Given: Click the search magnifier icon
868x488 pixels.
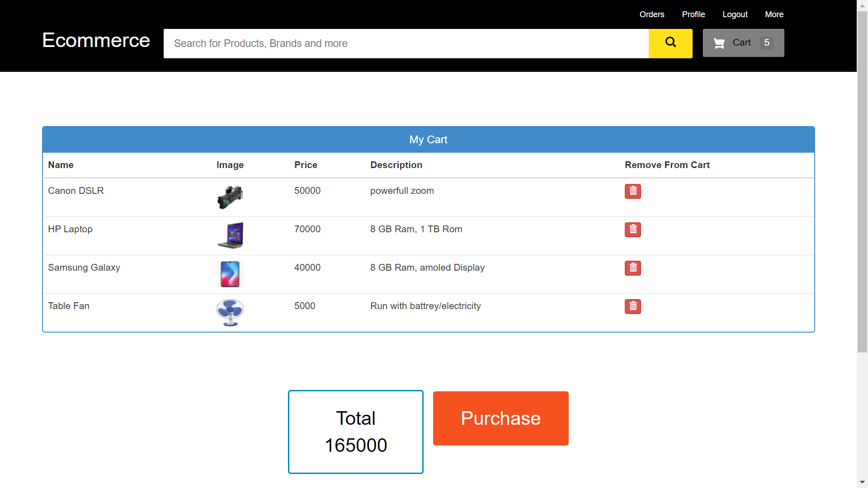Looking at the screenshot, I should [670, 42].
